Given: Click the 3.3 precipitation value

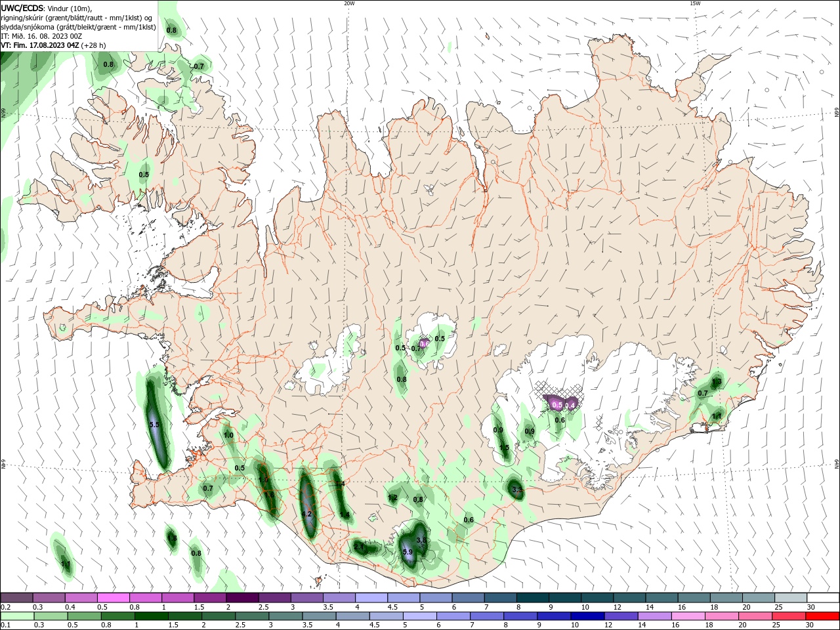Looking at the screenshot, I should [517, 490].
